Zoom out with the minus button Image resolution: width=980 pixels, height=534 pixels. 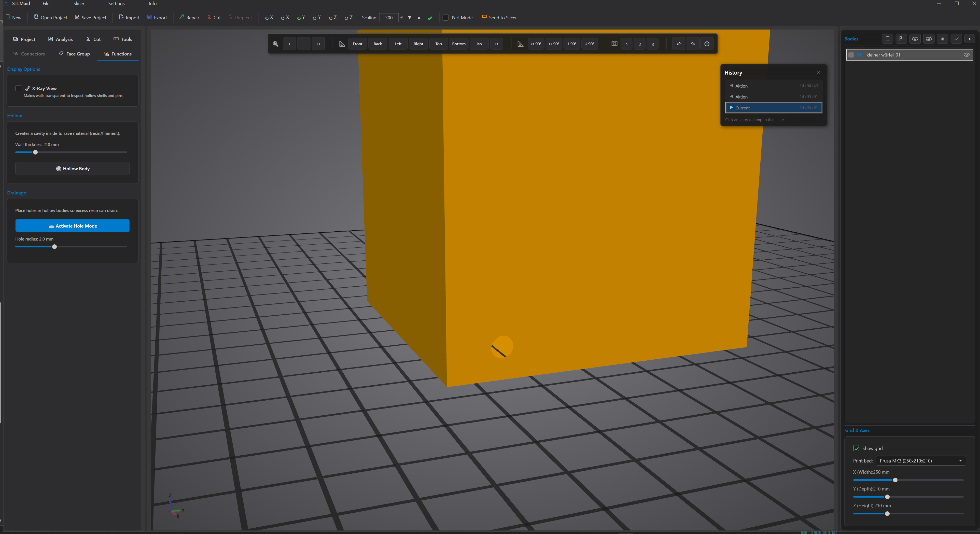tap(304, 44)
